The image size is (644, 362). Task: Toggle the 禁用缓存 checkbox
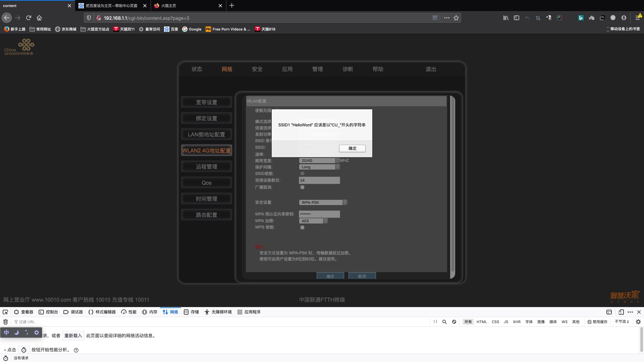click(x=589, y=322)
